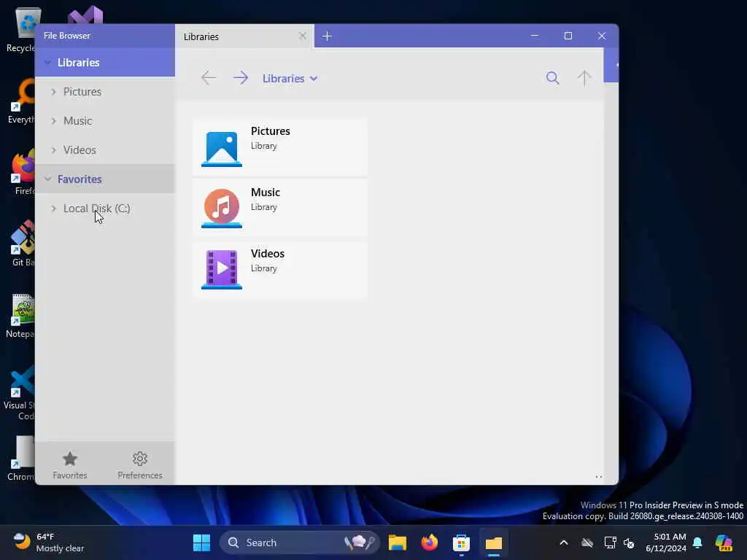Viewport: 747px width, 560px height.
Task: Open the clock and date flyout
Action: click(x=665, y=542)
